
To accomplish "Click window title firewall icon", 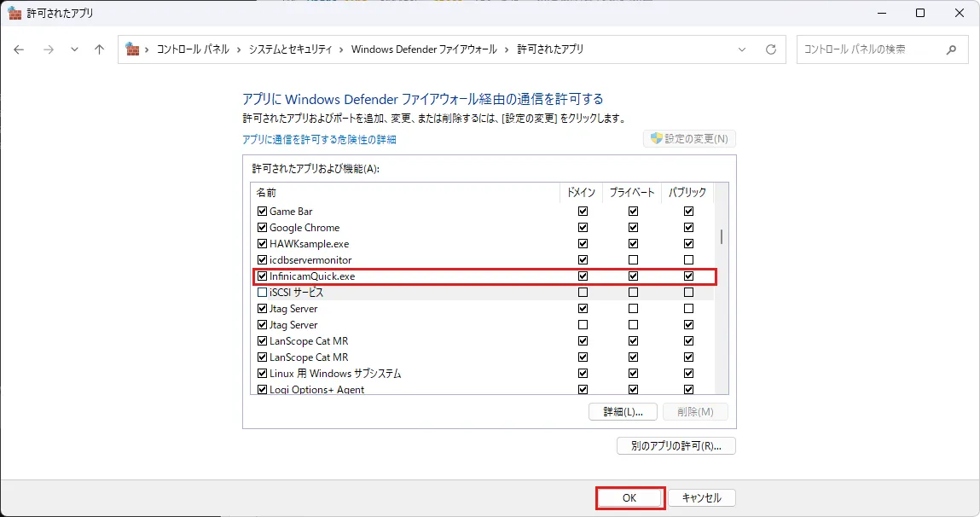I will click(15, 13).
